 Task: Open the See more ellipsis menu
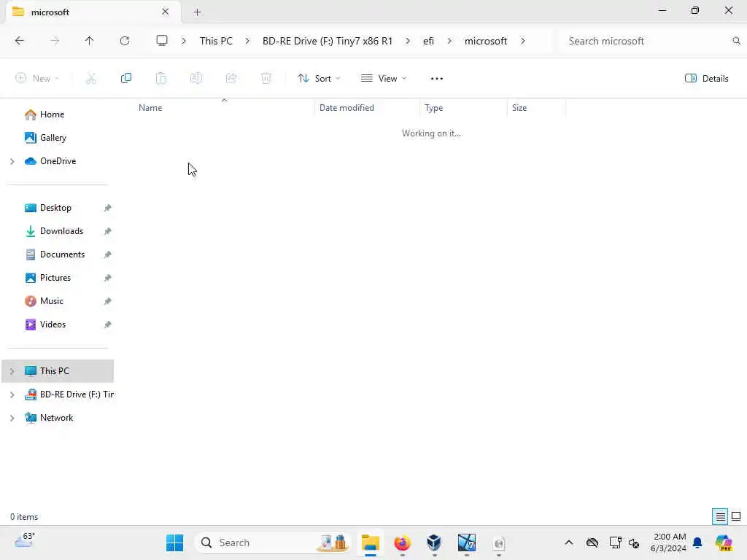(436, 79)
